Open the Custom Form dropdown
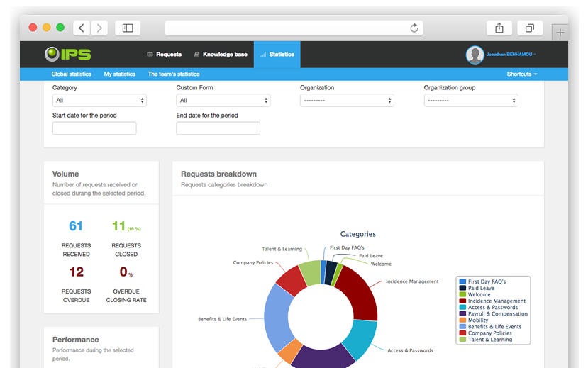Image resolution: width=588 pixels, height=368 pixels. pyautogui.click(x=223, y=101)
